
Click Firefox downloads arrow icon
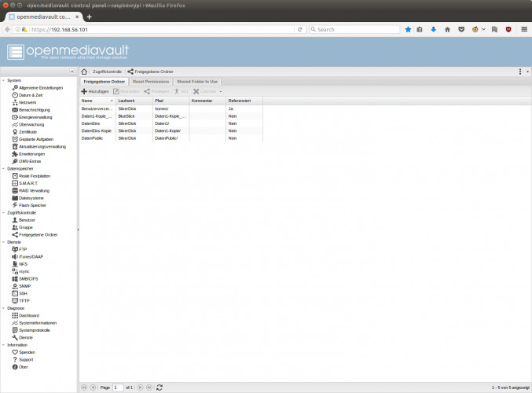click(x=433, y=30)
